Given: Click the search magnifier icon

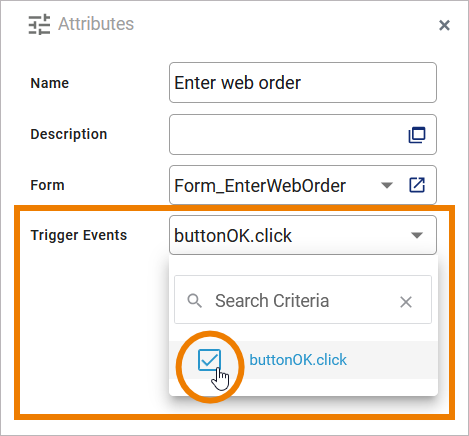Looking at the screenshot, I should click(194, 301).
